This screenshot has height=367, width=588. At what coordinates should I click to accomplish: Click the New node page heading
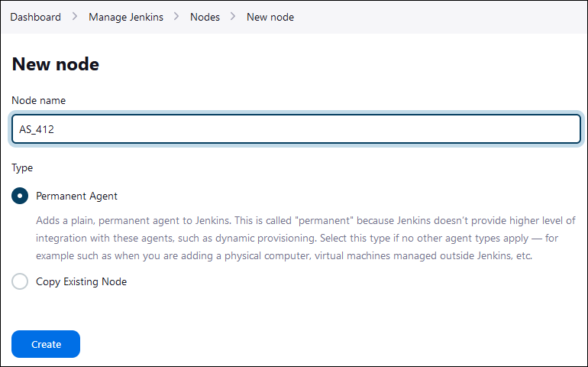[x=56, y=64]
